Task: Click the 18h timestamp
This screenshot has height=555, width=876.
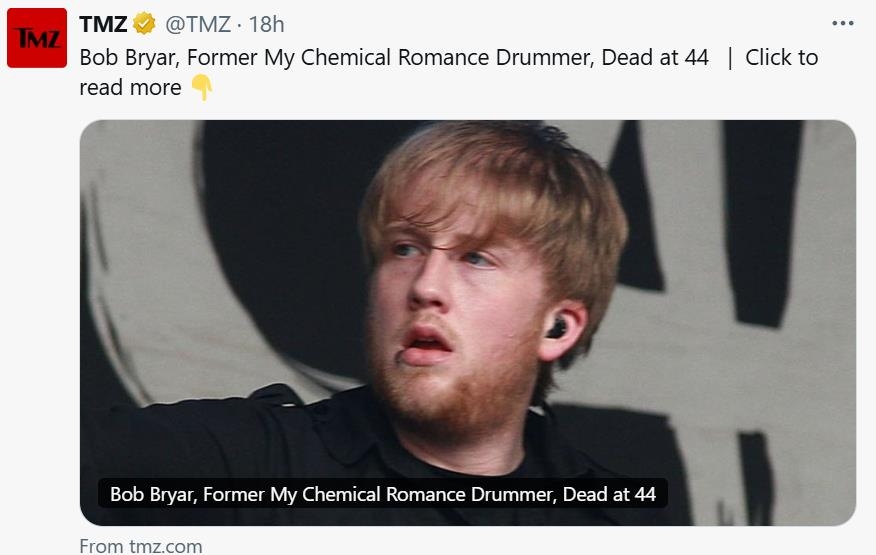Action: (x=266, y=24)
